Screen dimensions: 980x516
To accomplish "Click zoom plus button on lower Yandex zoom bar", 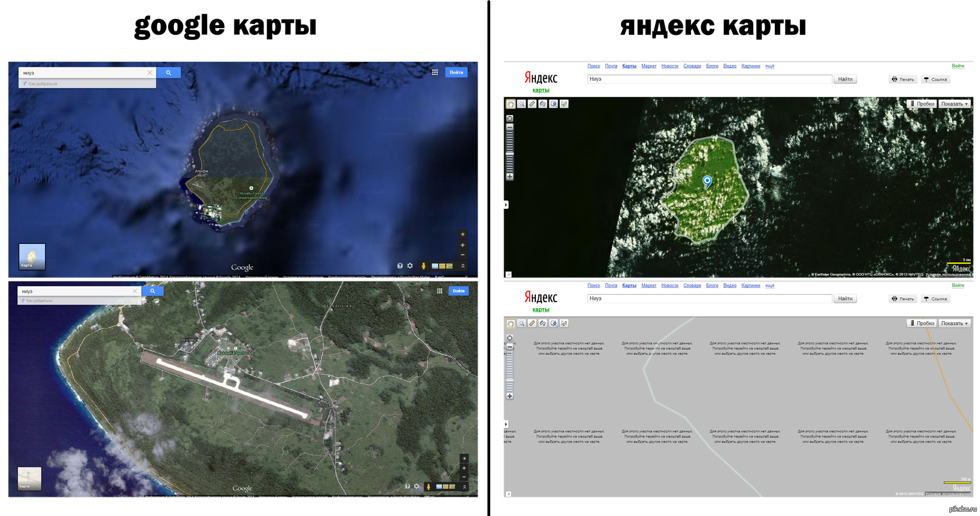I will [x=510, y=396].
